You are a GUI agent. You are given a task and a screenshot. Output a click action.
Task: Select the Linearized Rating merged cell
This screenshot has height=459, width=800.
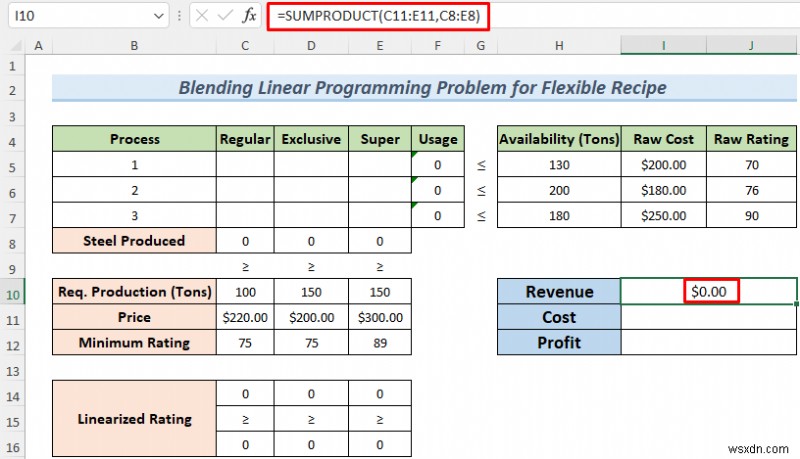(134, 419)
